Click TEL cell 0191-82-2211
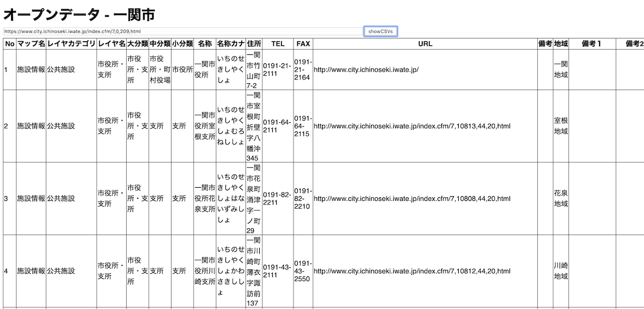644x309 pixels. pyautogui.click(x=278, y=199)
